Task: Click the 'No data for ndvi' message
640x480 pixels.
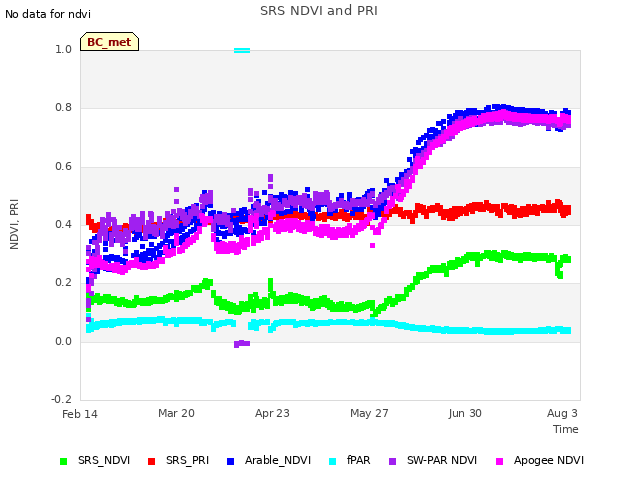Action: point(48,14)
